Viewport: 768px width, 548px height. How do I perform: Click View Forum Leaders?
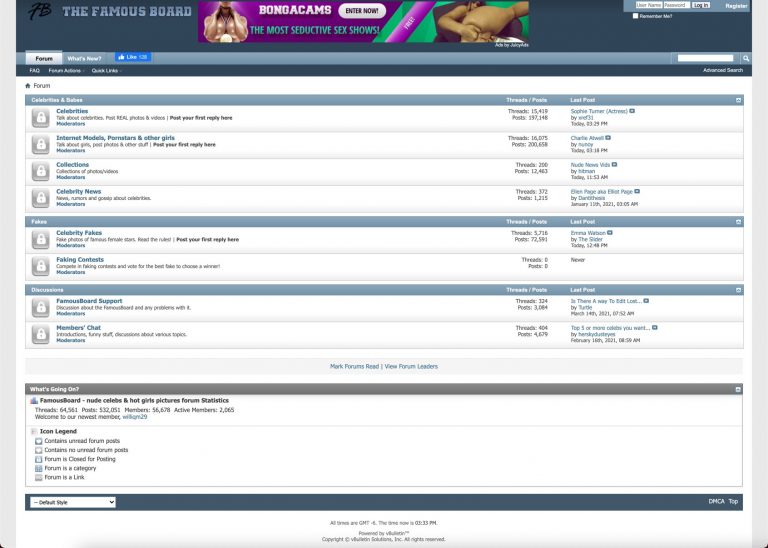coord(411,366)
